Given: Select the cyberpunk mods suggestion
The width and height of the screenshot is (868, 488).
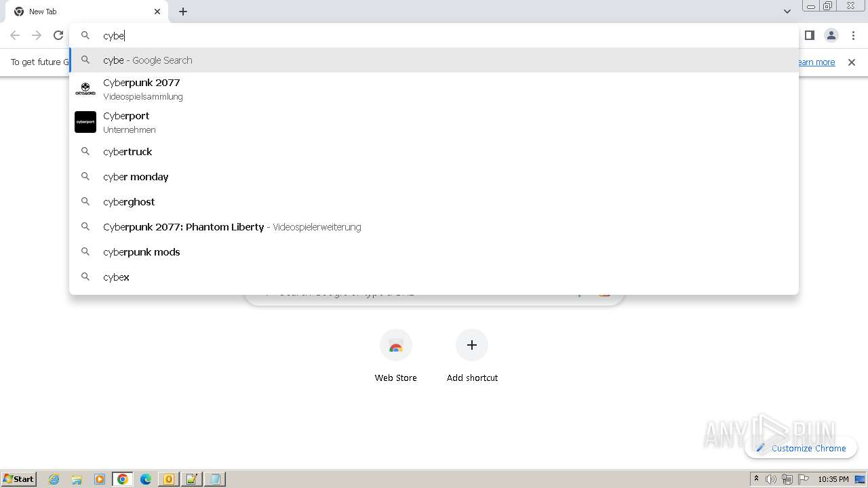Looking at the screenshot, I should (434, 252).
